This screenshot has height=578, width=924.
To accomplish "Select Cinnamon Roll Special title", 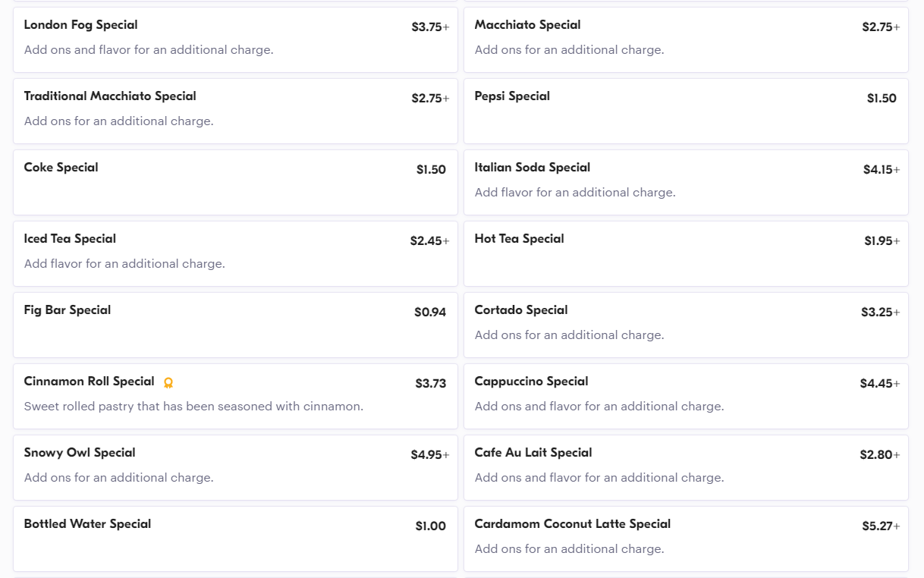I will tap(89, 382).
